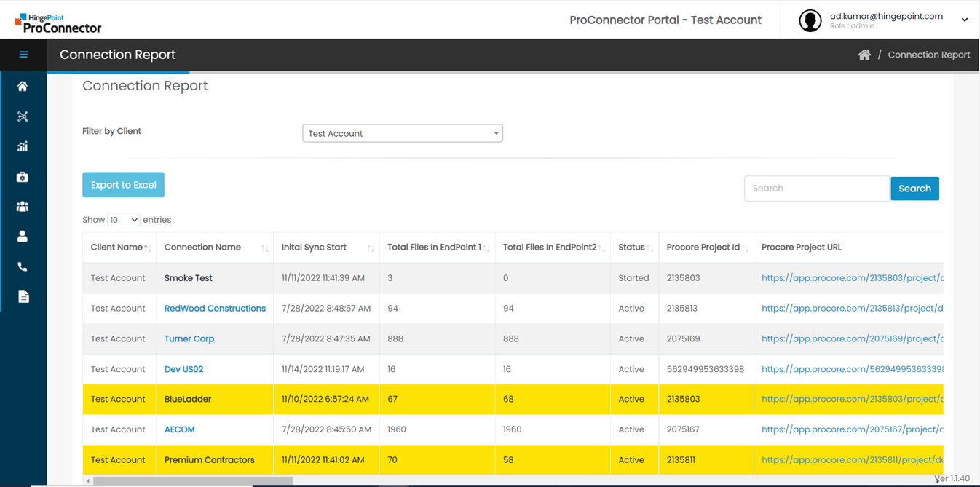Sort by Total Files In EndPoint 1
The width and height of the screenshot is (980, 487).
(x=437, y=248)
